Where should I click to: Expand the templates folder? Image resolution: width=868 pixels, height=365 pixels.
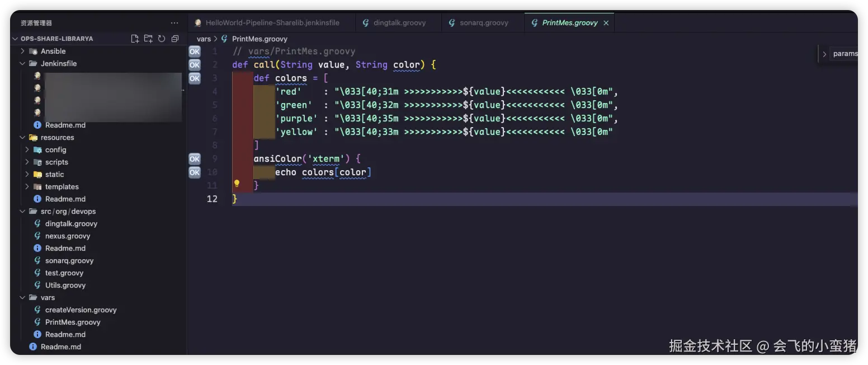pyautogui.click(x=27, y=186)
